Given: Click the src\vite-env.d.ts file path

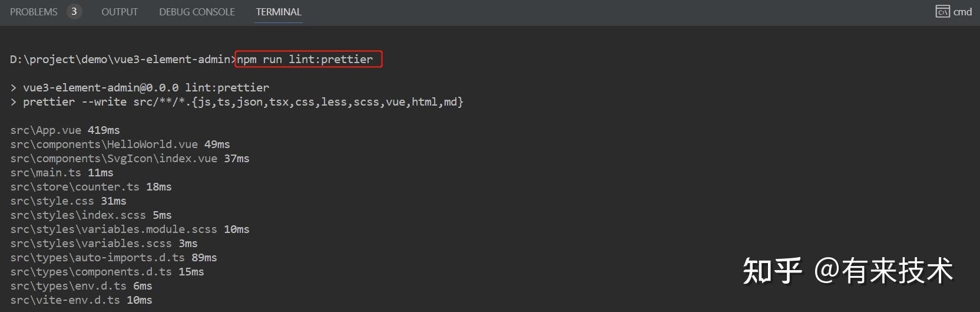Looking at the screenshot, I should pos(65,300).
